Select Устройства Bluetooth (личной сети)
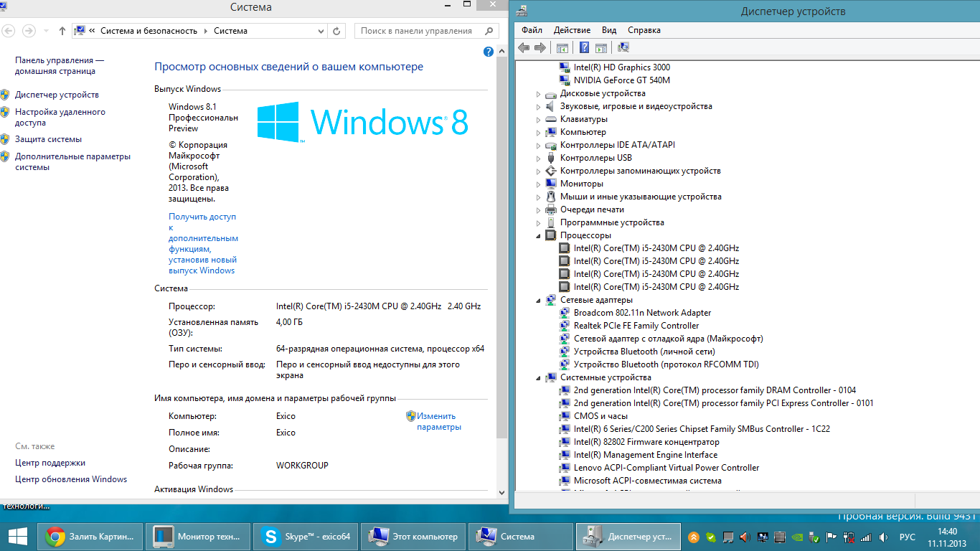The image size is (980, 551). pos(644,352)
